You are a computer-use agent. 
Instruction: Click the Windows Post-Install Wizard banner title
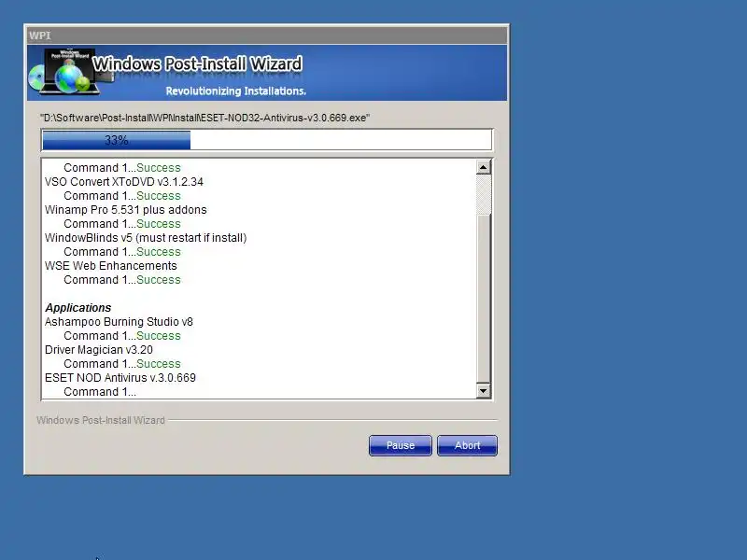197,63
